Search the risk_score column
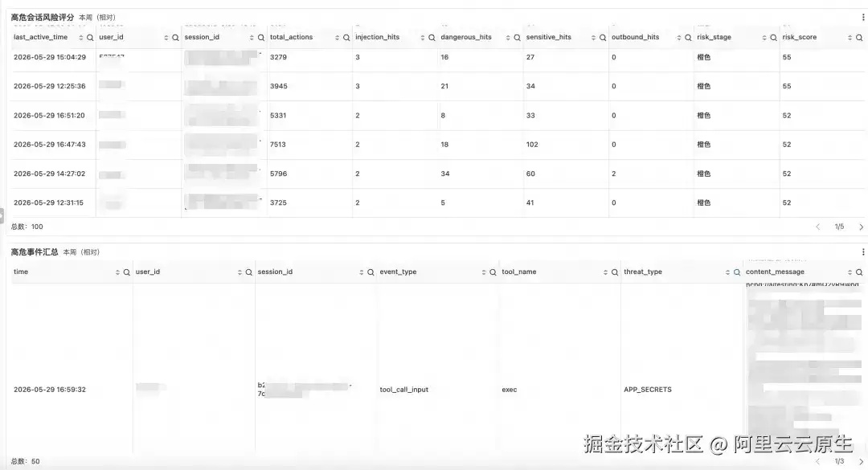The width and height of the screenshot is (868, 470). pos(859,38)
